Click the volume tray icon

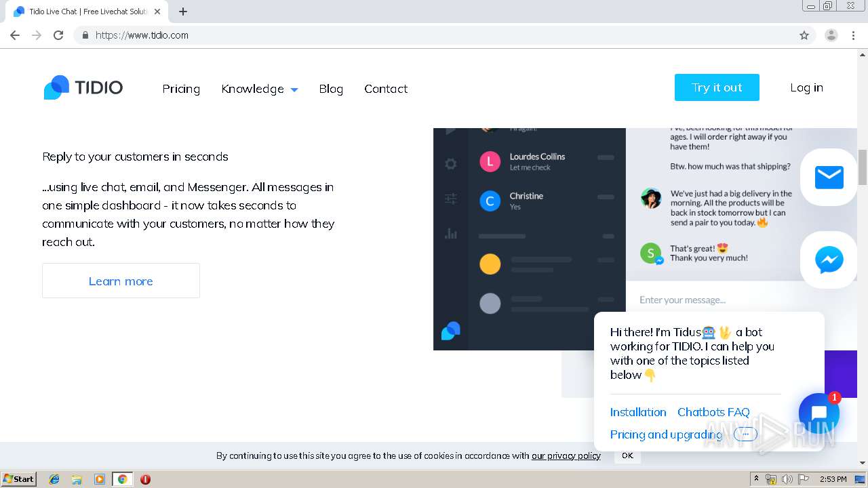coord(787,479)
